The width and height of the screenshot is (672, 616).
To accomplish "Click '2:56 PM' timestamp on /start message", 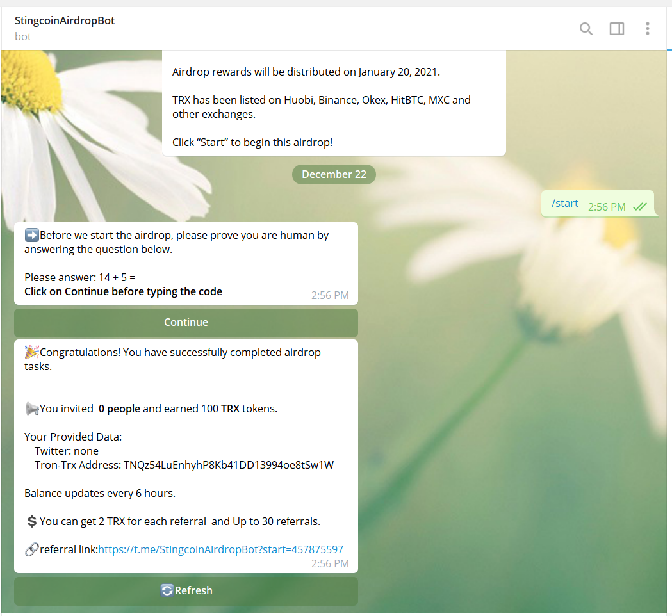I will pos(607,207).
